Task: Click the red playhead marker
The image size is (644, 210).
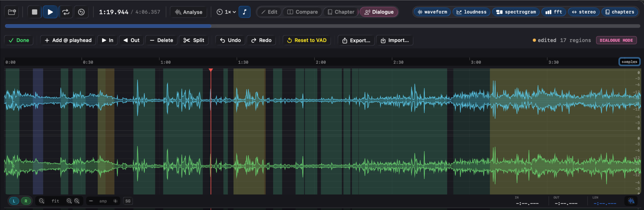Action: click(x=211, y=70)
